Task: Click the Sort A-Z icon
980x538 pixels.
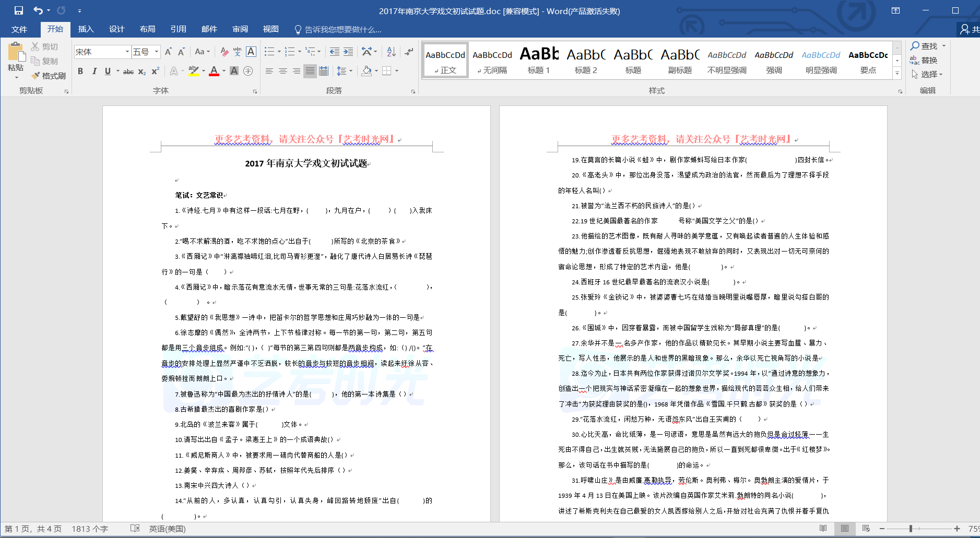Action: pyautogui.click(x=391, y=52)
